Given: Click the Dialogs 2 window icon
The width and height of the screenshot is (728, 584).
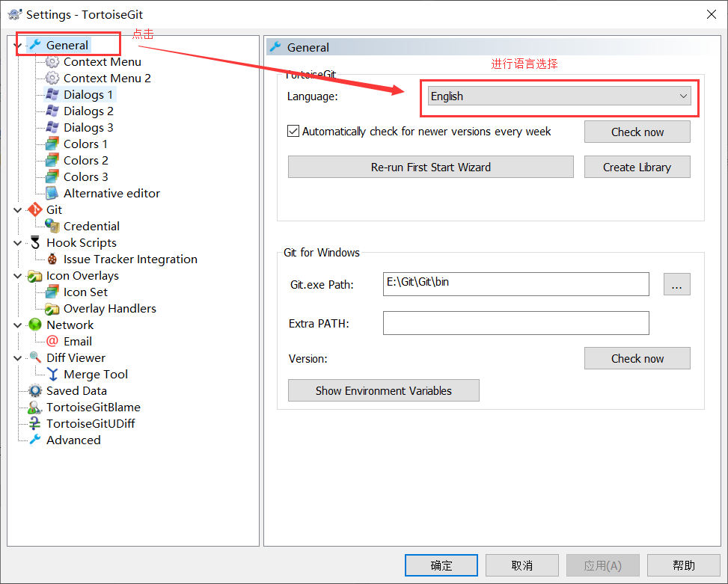Looking at the screenshot, I should [x=52, y=111].
